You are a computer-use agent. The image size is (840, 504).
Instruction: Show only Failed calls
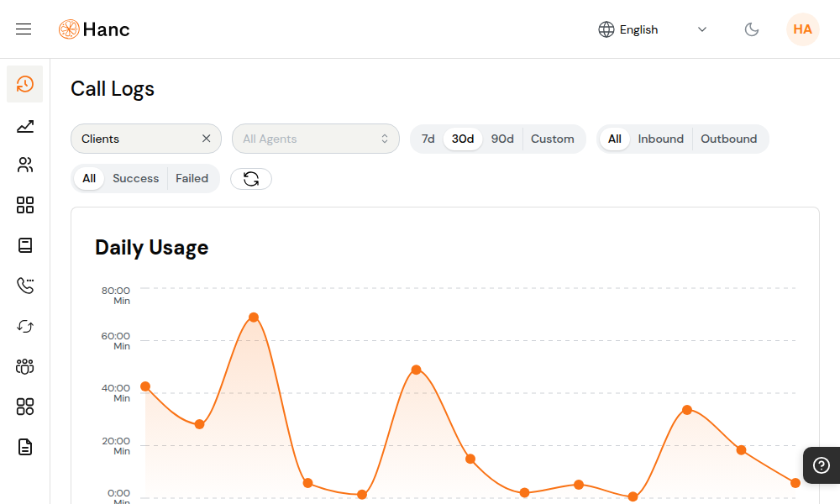(x=192, y=178)
